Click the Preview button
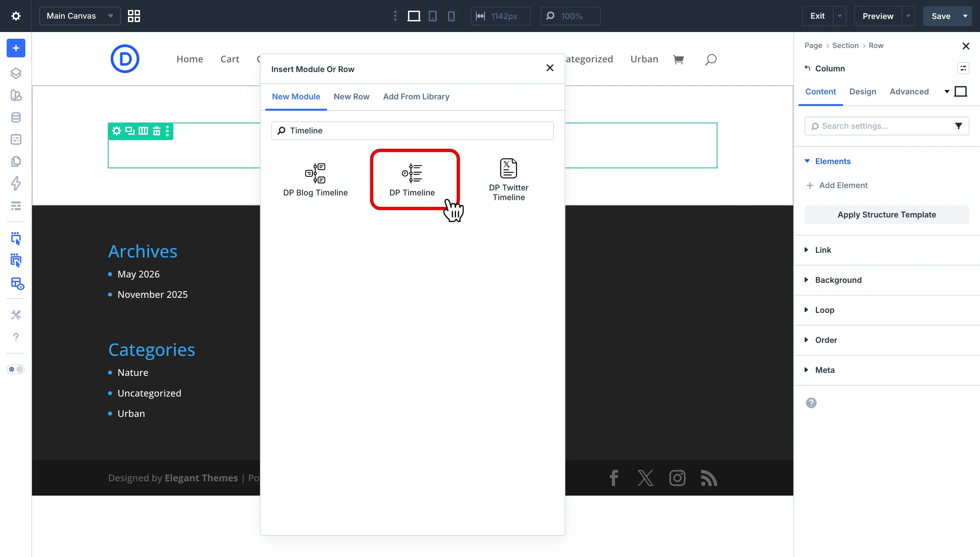Viewport: 980px width, 557px height. point(878,16)
